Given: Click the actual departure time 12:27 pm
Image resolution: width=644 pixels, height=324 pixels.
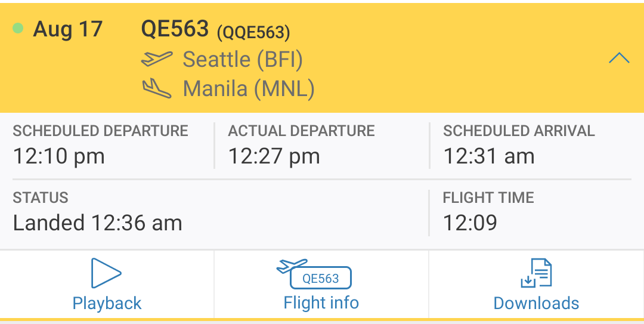Looking at the screenshot, I should pyautogui.click(x=274, y=156).
